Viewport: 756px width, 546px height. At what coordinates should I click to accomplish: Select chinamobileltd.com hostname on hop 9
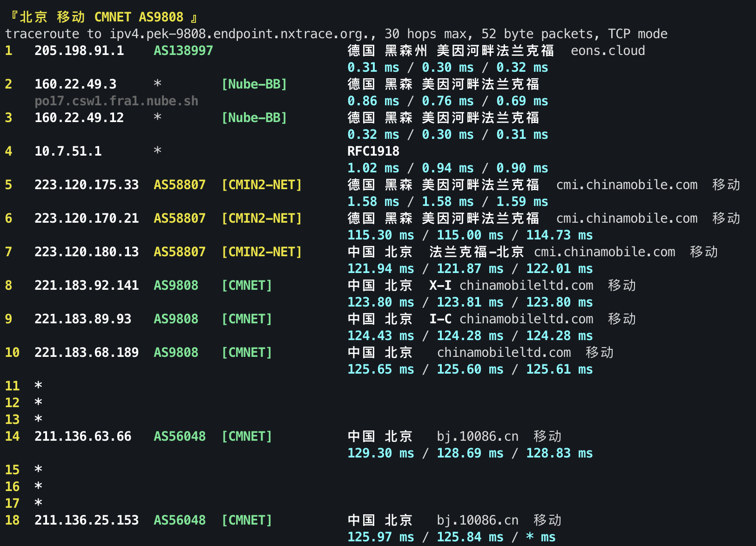point(526,319)
